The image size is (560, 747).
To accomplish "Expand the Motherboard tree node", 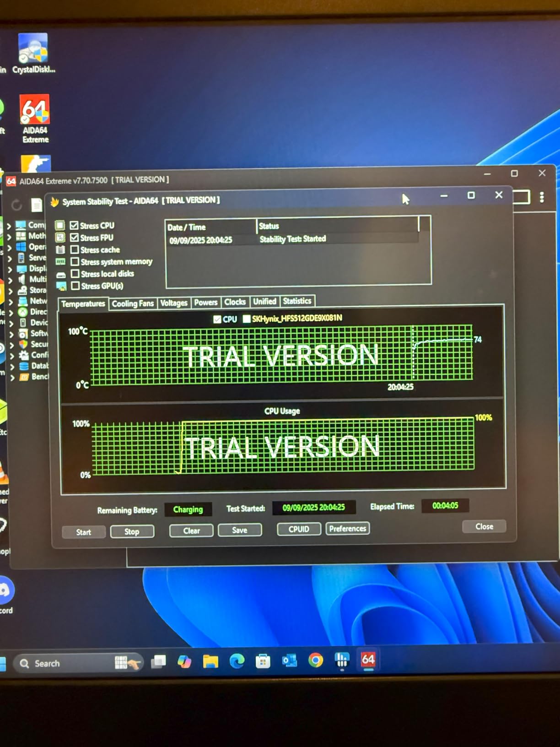I will (9, 236).
